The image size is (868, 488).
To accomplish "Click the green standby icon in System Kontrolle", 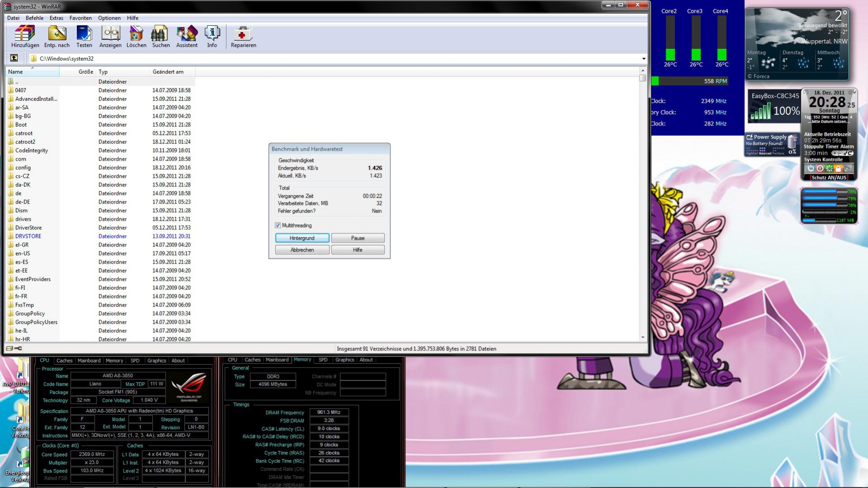I will 829,168.
